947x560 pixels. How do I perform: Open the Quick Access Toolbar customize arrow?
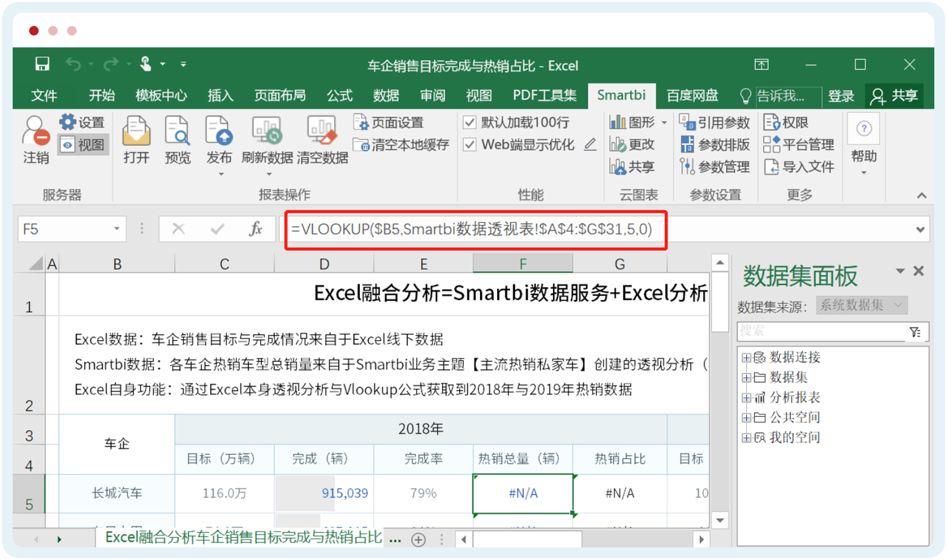(x=184, y=64)
